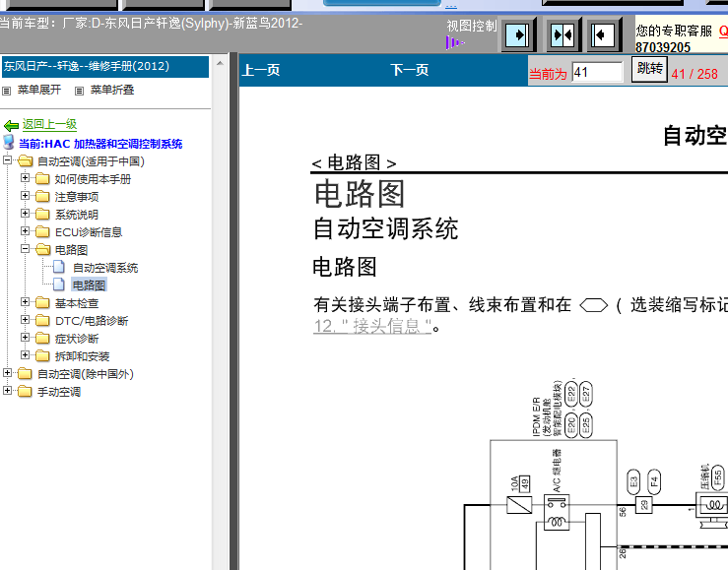Click the 跳转 jump button
Screen dimensions: 728x570
[x=649, y=69]
